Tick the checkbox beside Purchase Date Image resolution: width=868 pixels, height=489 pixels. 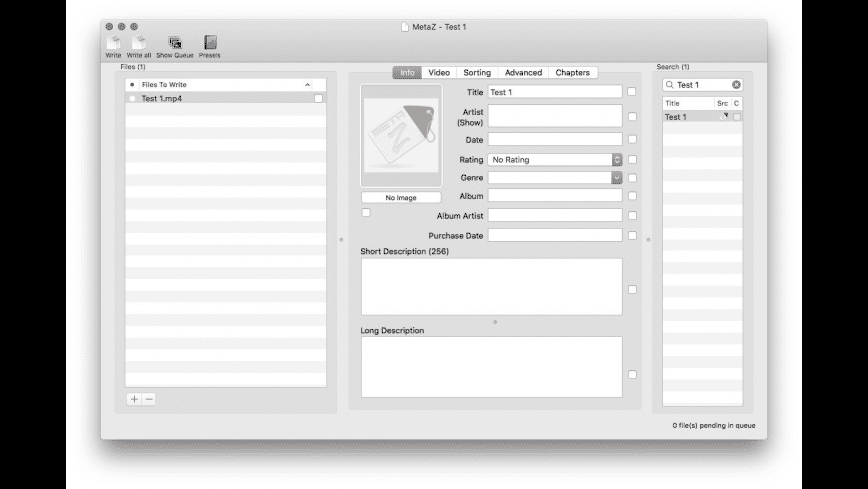pyautogui.click(x=632, y=236)
